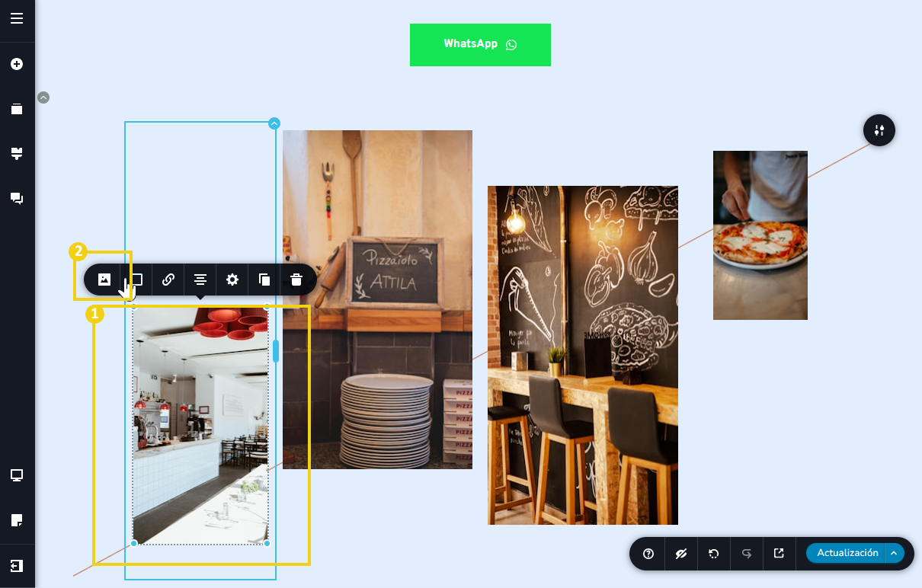Collapse section with grey chevron circle
Image resolution: width=922 pixels, height=588 pixels.
click(43, 97)
